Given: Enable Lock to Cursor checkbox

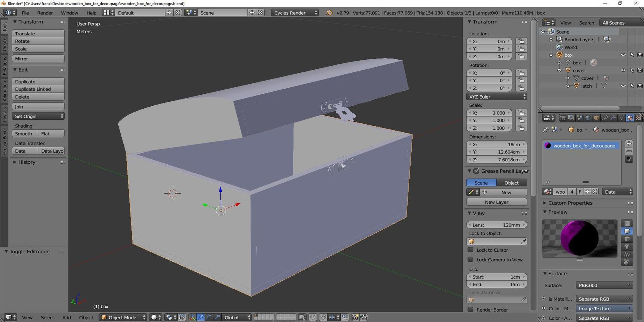Looking at the screenshot, I should (471, 250).
